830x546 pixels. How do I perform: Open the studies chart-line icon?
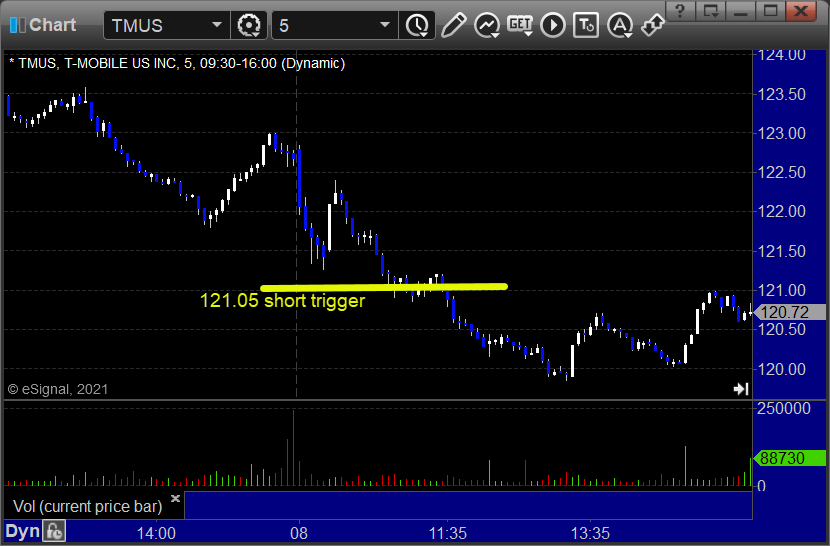coord(486,25)
